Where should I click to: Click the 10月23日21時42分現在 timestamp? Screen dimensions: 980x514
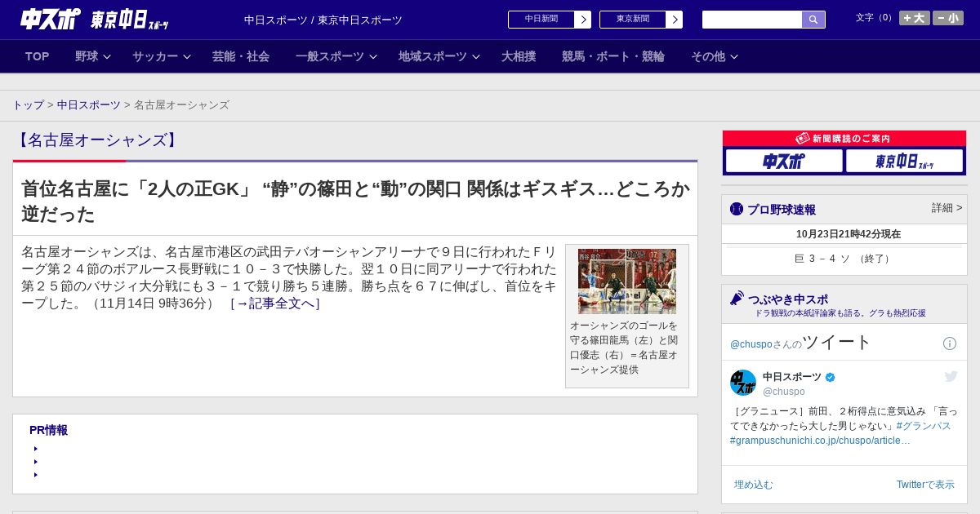tap(849, 234)
